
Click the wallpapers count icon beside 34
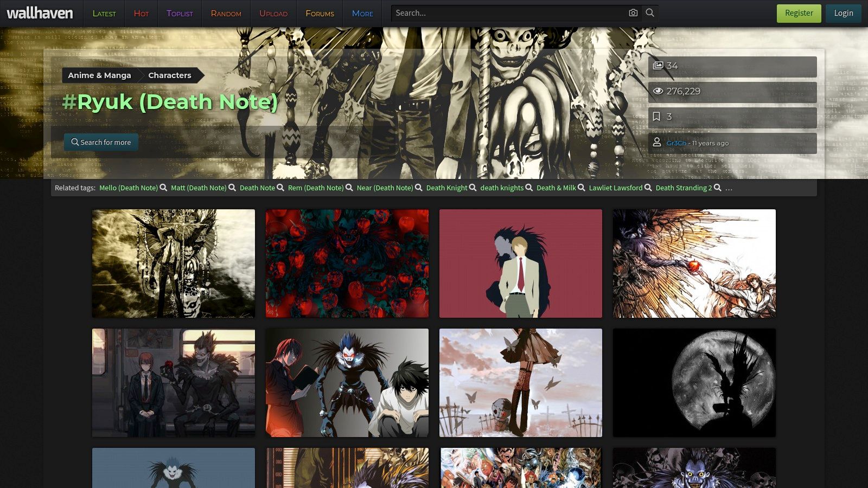pos(658,66)
